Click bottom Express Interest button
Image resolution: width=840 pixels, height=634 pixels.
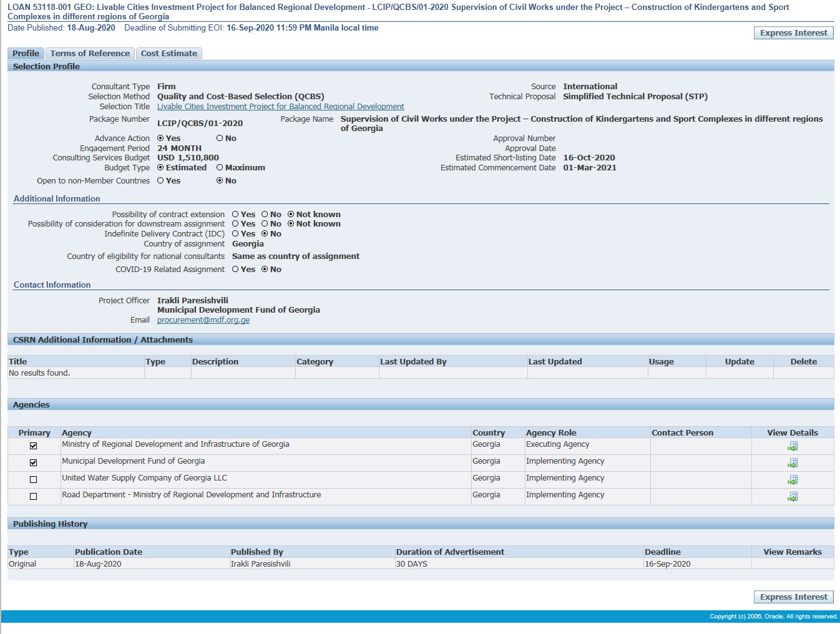pyautogui.click(x=793, y=597)
